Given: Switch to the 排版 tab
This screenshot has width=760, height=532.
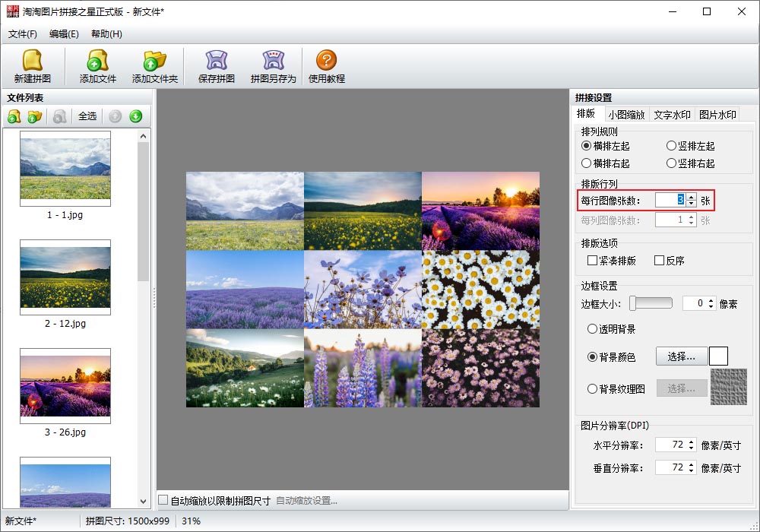Looking at the screenshot, I should click(586, 113).
